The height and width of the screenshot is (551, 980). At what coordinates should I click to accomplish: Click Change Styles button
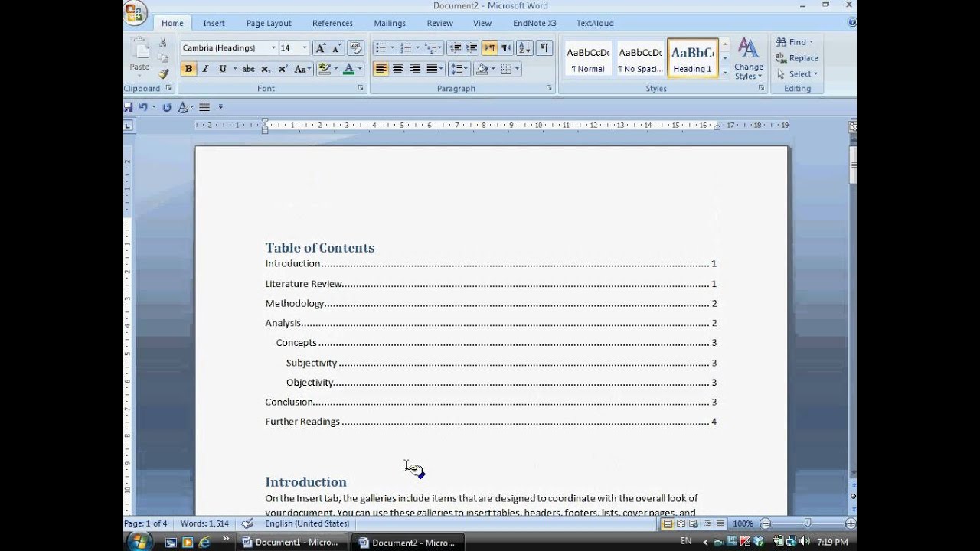(748, 59)
